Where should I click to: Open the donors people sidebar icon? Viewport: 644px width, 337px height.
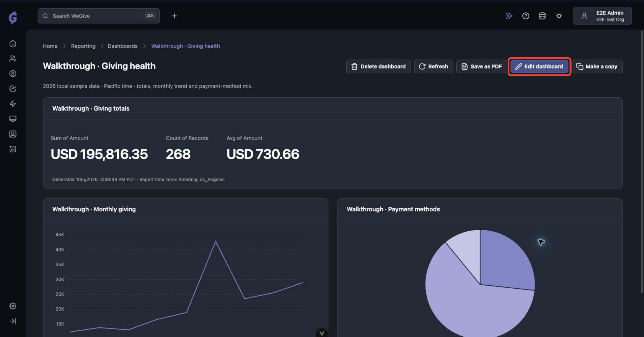pyautogui.click(x=13, y=59)
